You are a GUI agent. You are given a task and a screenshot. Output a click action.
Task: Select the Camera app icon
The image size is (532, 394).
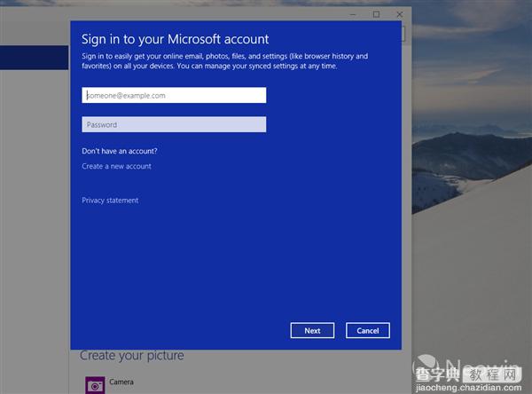tap(95, 385)
